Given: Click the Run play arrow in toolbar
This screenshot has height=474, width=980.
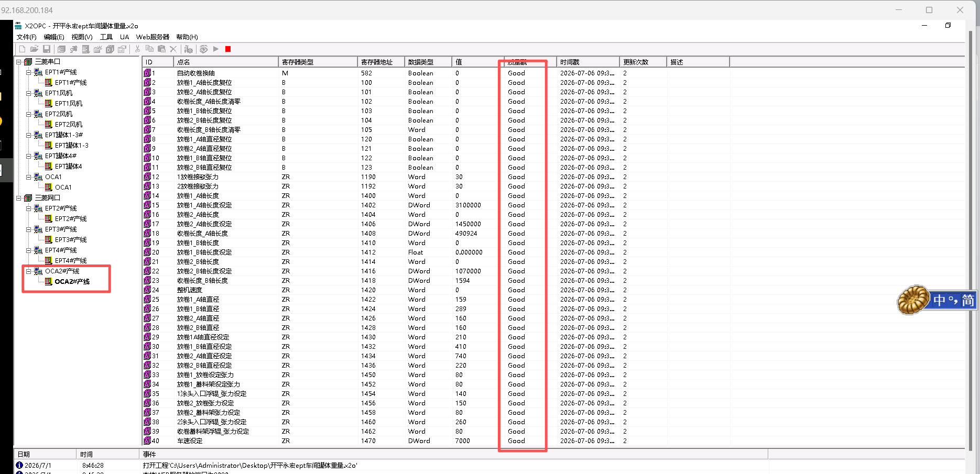Looking at the screenshot, I should [x=216, y=49].
